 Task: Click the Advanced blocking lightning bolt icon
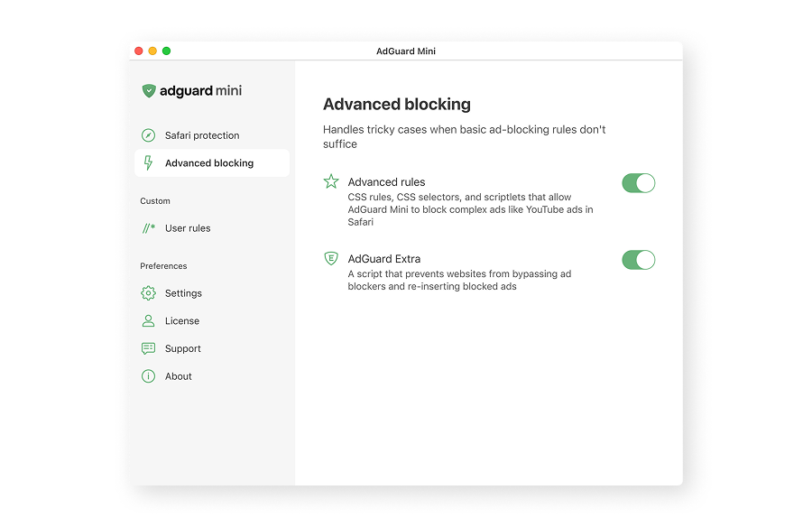149,163
